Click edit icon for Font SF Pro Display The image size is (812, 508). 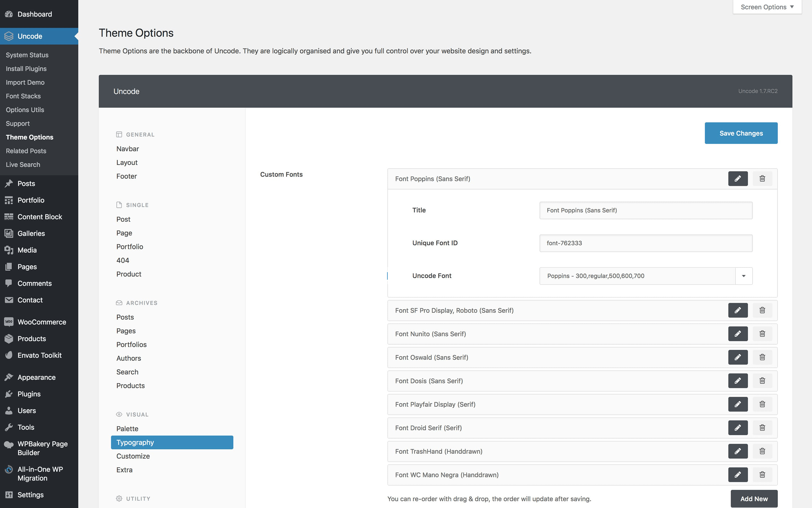click(x=738, y=310)
